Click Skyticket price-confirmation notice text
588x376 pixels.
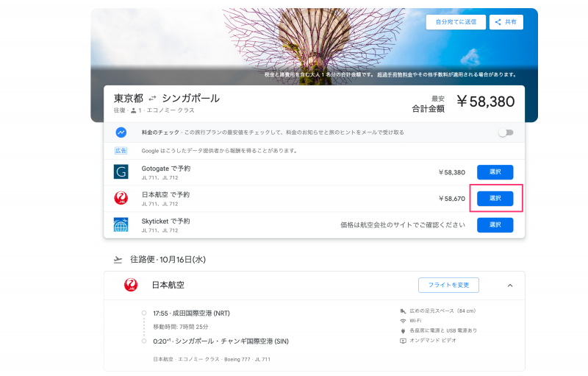click(x=403, y=224)
